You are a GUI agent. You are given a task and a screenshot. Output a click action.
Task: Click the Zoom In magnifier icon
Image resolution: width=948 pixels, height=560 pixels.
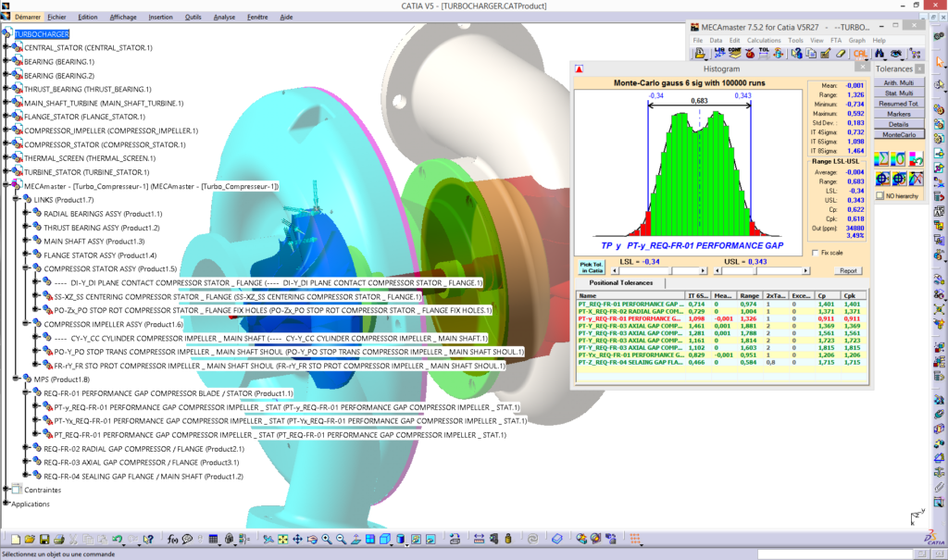point(327,539)
